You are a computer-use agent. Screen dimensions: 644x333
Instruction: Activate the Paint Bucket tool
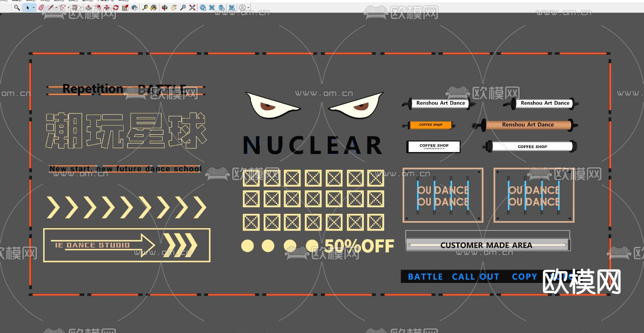coord(153,8)
